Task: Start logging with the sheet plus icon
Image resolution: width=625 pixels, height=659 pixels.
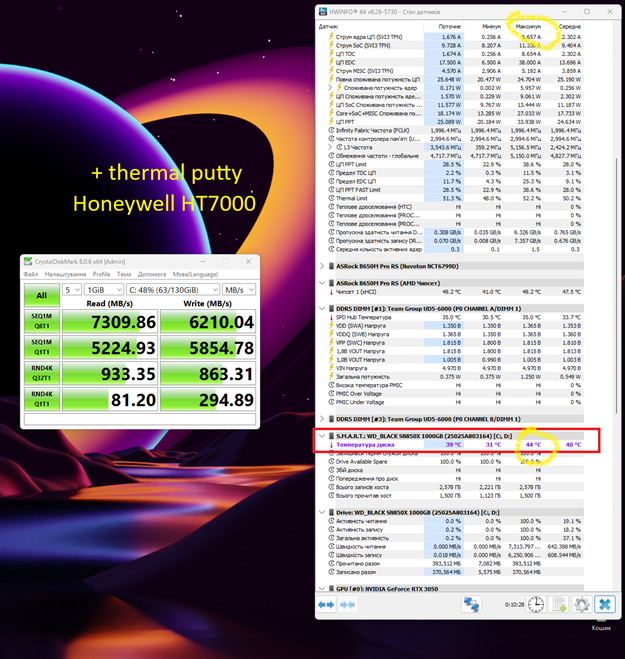Action: pos(559,605)
